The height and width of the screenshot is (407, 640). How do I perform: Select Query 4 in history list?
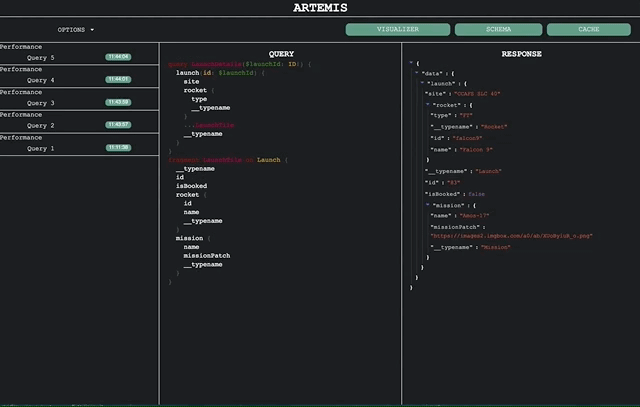click(x=40, y=80)
